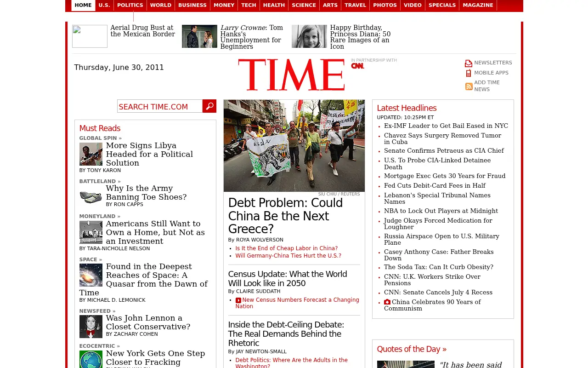The image size is (588, 368).
Task: Open the Battleland section link
Action: (x=100, y=181)
